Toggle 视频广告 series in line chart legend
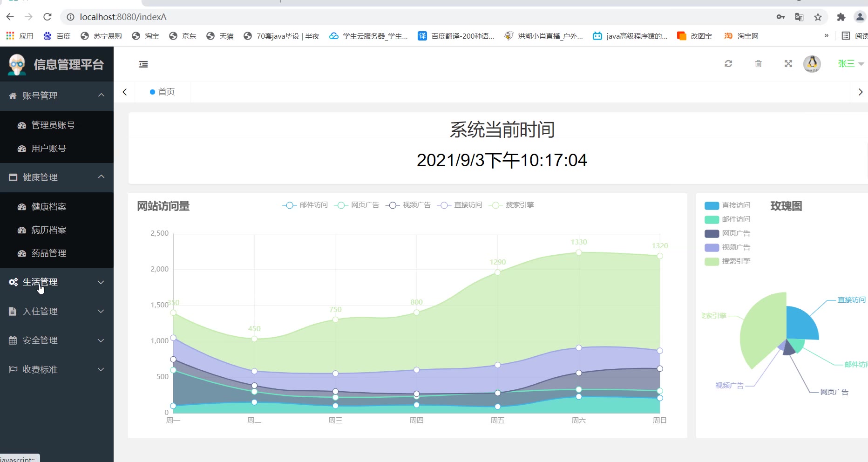Image resolution: width=868 pixels, height=462 pixels. pos(408,205)
